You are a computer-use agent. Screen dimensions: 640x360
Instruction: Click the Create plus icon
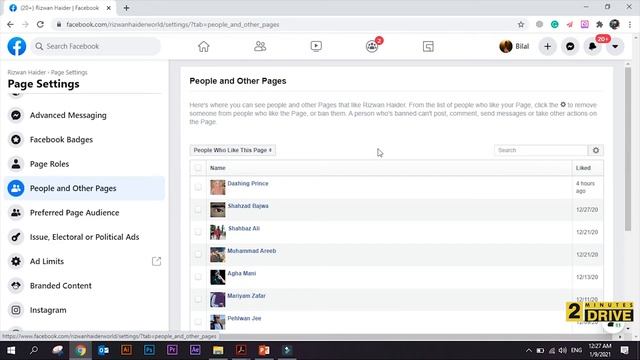point(547,47)
